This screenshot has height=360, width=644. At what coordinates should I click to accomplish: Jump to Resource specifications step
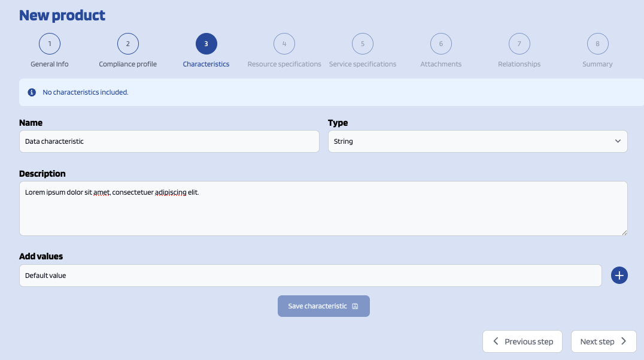[284, 44]
